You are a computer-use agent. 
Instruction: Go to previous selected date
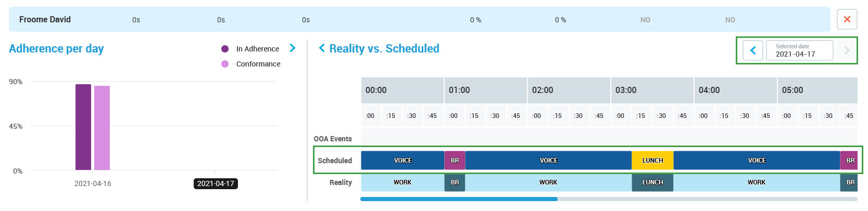pos(753,50)
